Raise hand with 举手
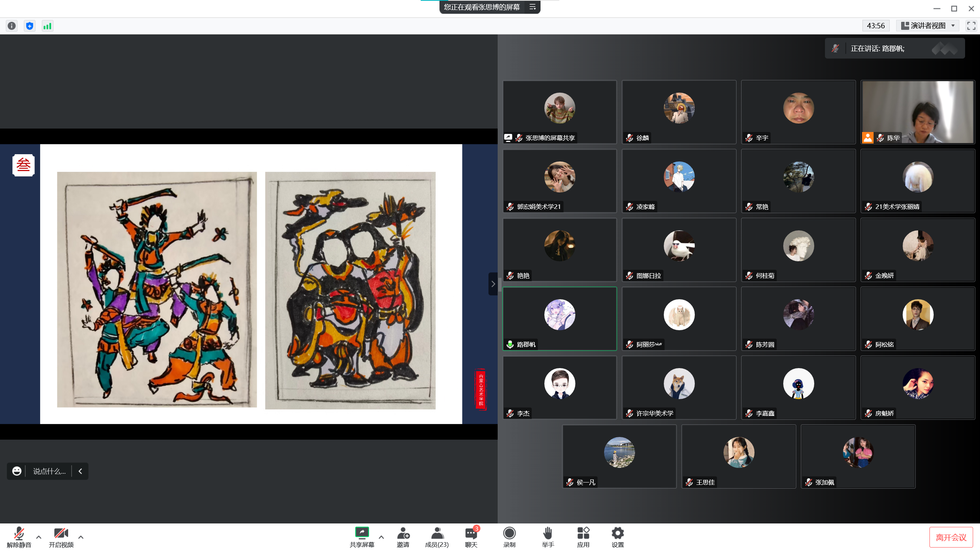The height and width of the screenshot is (551, 980). click(x=548, y=537)
